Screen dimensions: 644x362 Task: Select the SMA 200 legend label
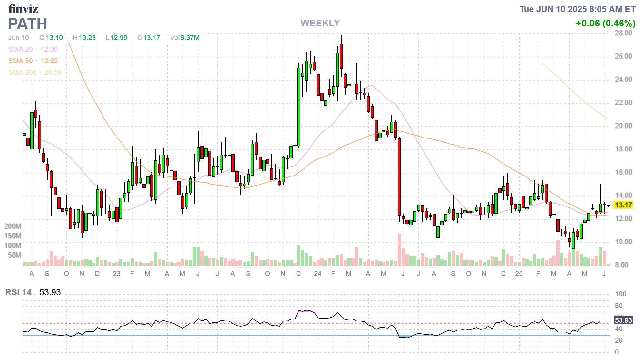point(22,72)
